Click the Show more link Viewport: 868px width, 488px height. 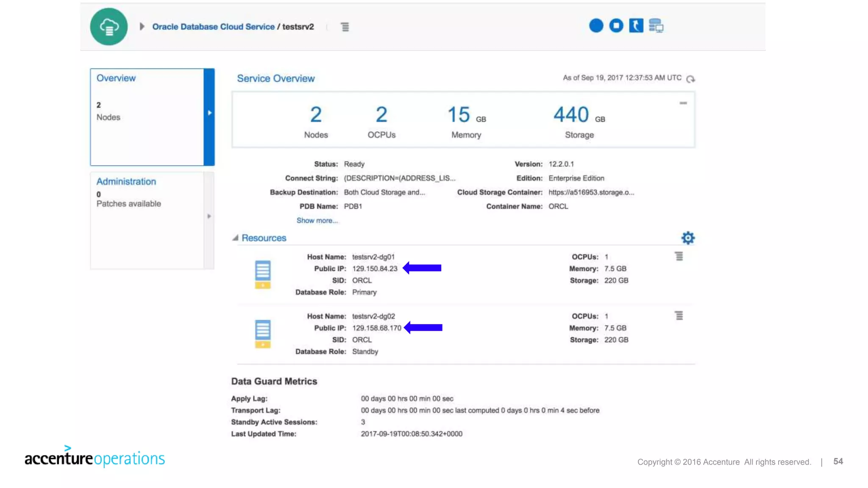[x=317, y=221]
